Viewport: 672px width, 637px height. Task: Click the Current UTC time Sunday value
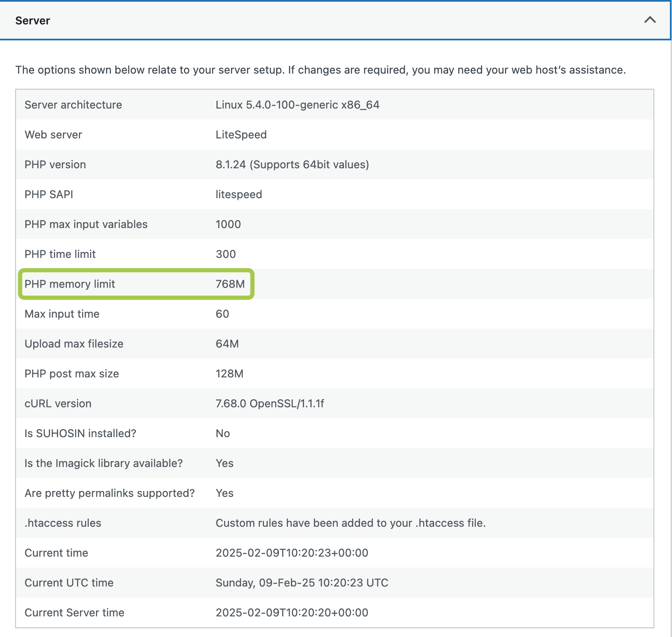(x=301, y=583)
